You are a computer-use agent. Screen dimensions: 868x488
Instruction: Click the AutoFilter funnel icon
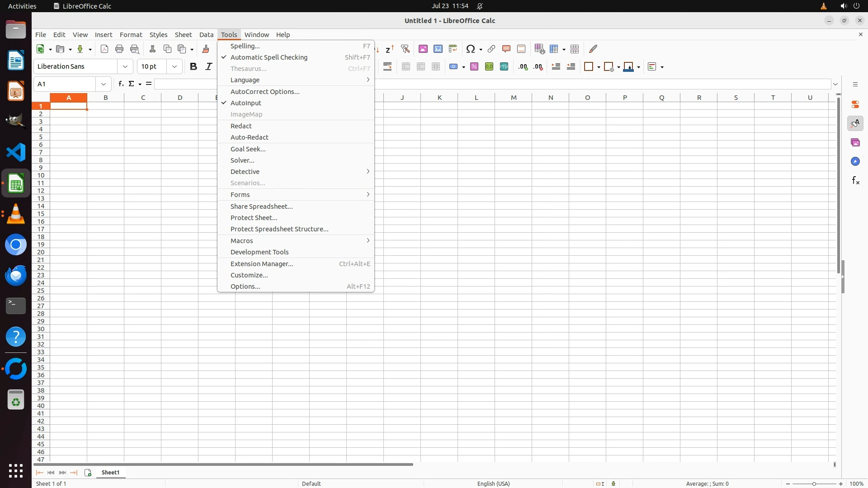tap(405, 49)
